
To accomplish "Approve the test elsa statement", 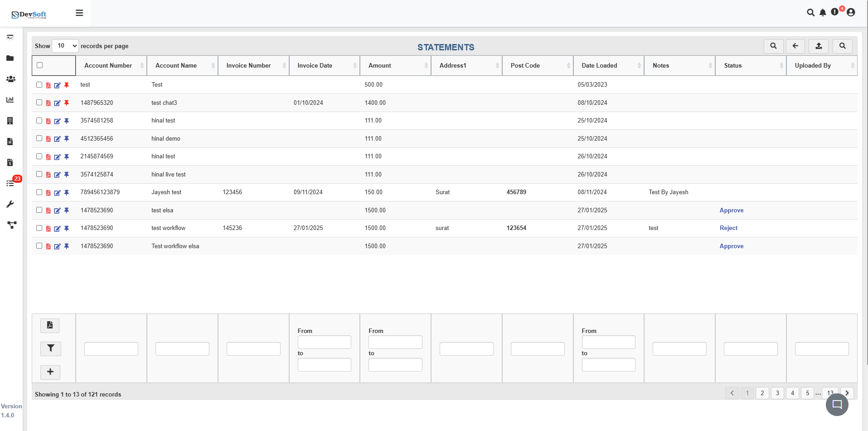I will click(732, 210).
